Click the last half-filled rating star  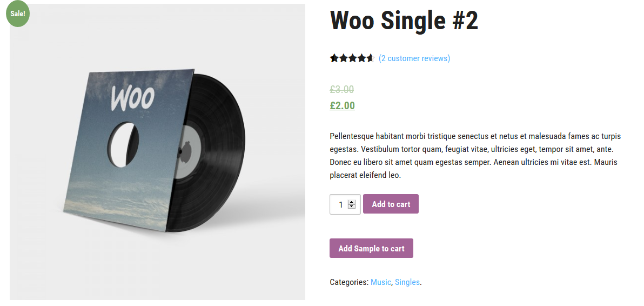pos(371,58)
